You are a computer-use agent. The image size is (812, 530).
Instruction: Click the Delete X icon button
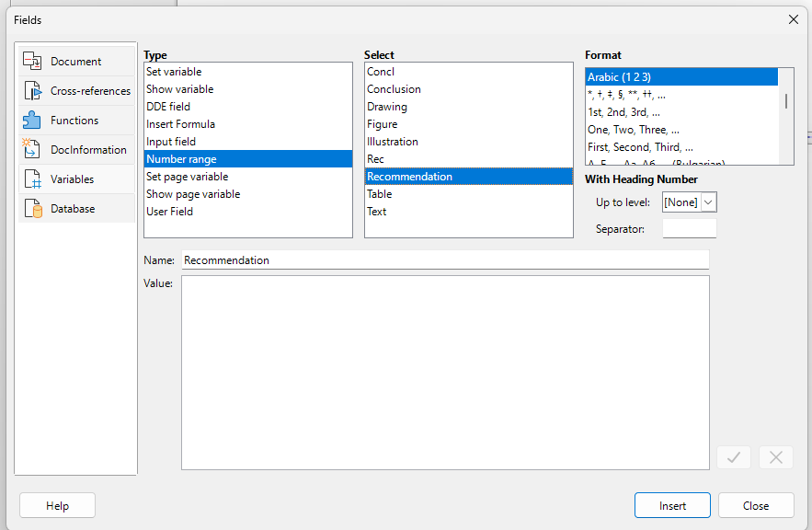click(x=776, y=457)
